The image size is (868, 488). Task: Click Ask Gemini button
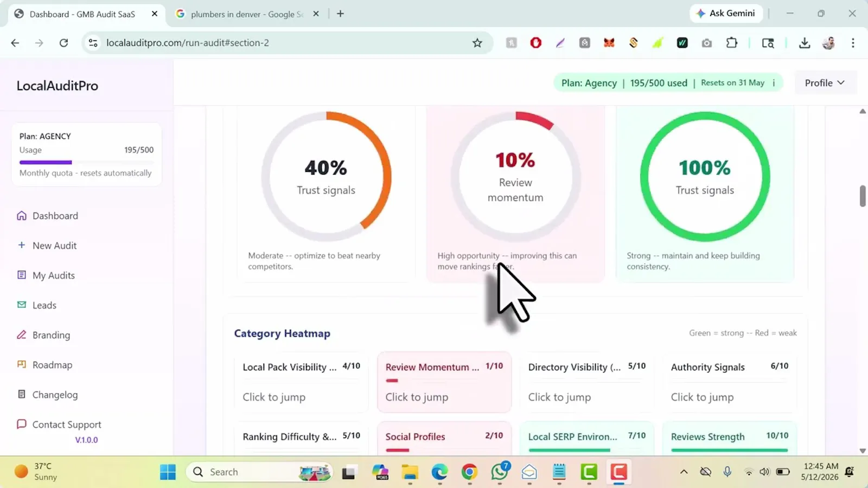[x=726, y=14]
